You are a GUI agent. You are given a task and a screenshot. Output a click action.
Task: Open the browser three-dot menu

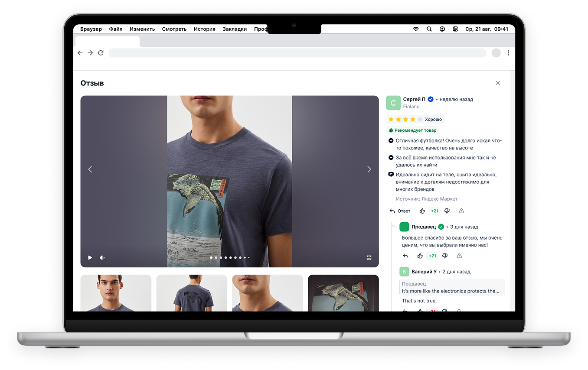(x=508, y=53)
